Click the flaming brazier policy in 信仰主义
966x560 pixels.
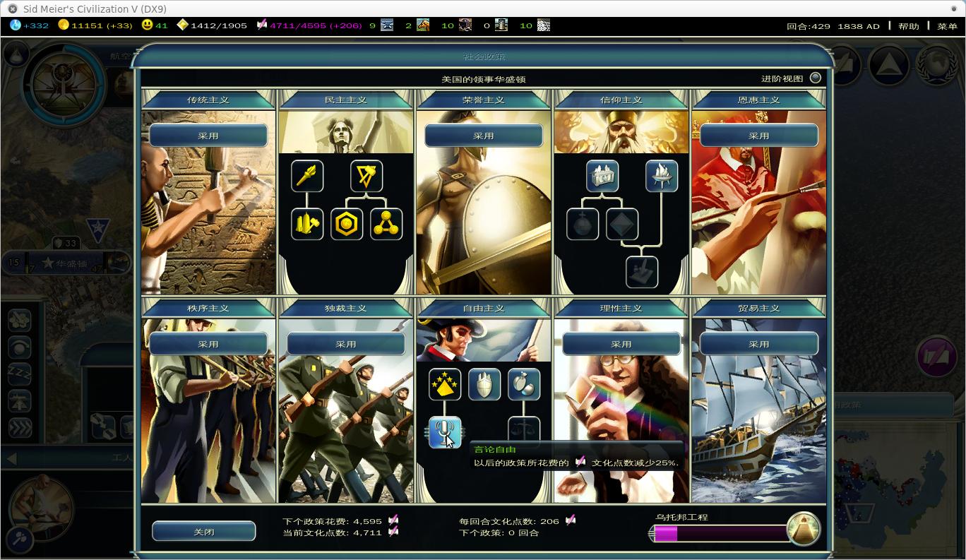point(662,176)
